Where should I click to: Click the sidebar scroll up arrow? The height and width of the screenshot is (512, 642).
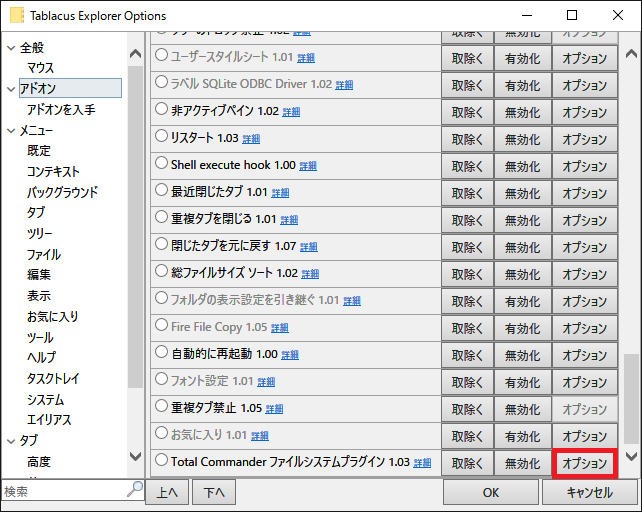[x=136, y=54]
